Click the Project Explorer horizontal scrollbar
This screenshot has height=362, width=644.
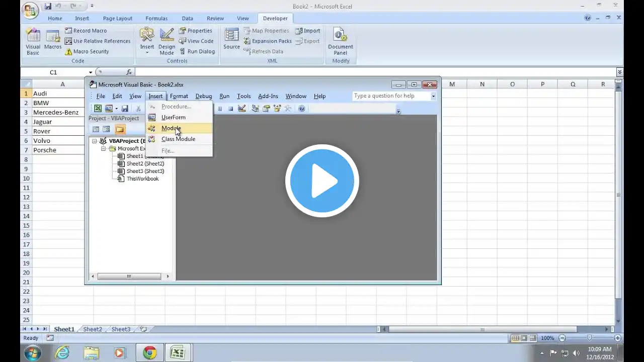pos(130,276)
